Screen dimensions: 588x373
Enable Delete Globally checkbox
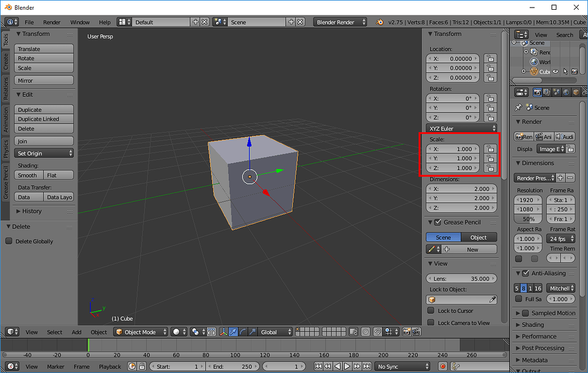tap(9, 241)
